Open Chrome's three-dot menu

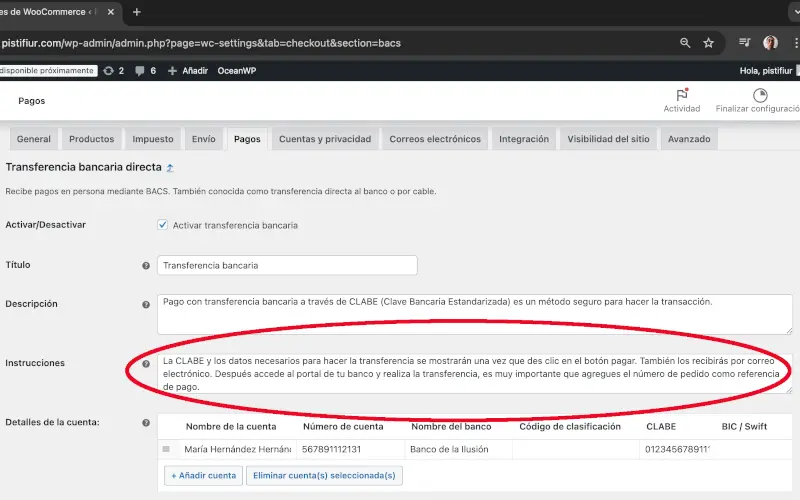tap(795, 43)
